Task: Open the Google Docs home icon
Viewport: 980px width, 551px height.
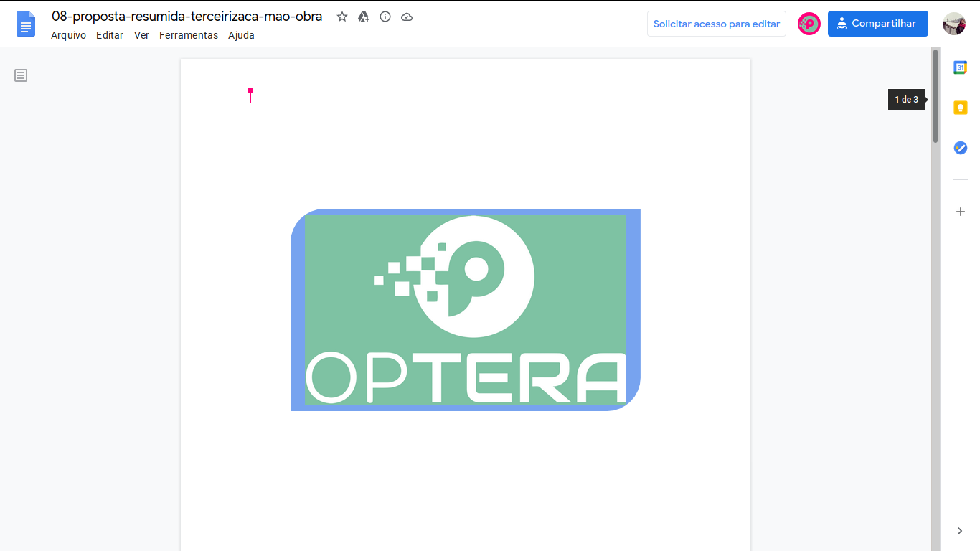Action: (26, 24)
